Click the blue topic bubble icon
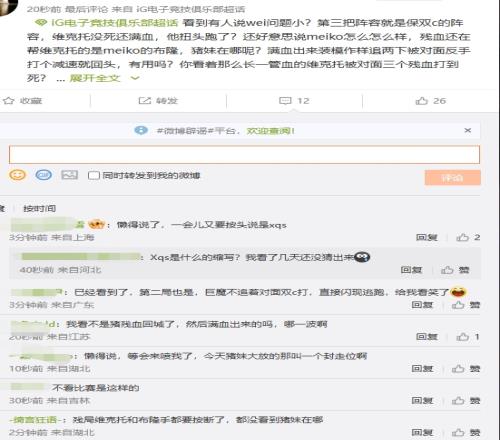Screen dimensions: 500x440 pyautogui.click(x=44, y=175)
